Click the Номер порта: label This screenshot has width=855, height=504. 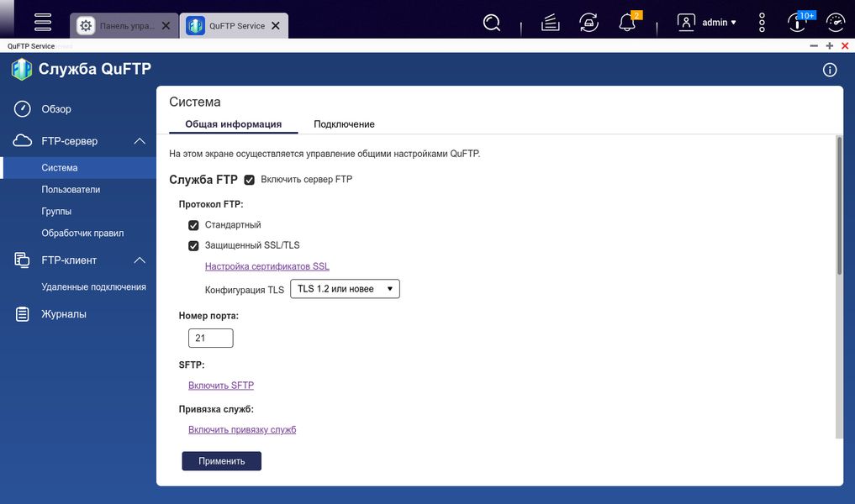(x=208, y=316)
